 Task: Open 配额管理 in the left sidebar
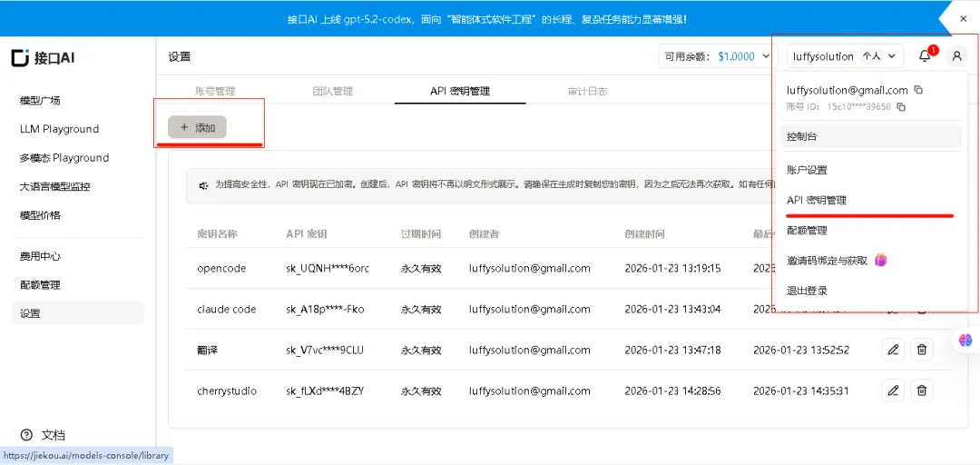point(40,285)
